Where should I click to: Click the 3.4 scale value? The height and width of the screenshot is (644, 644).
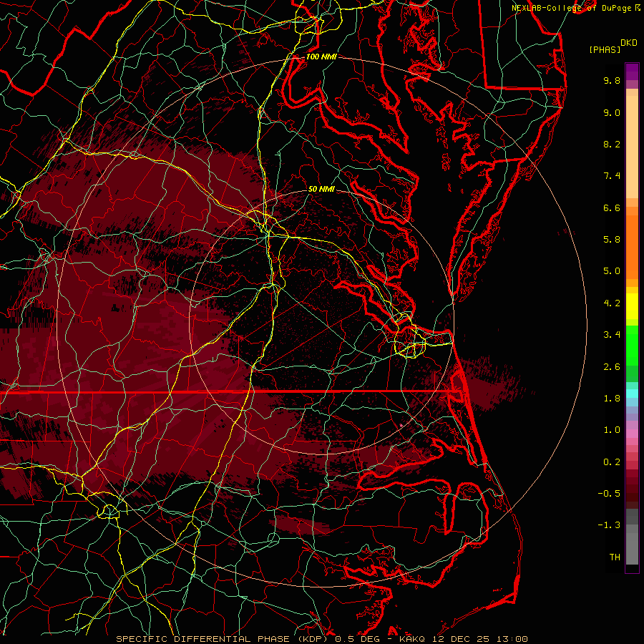[612, 335]
